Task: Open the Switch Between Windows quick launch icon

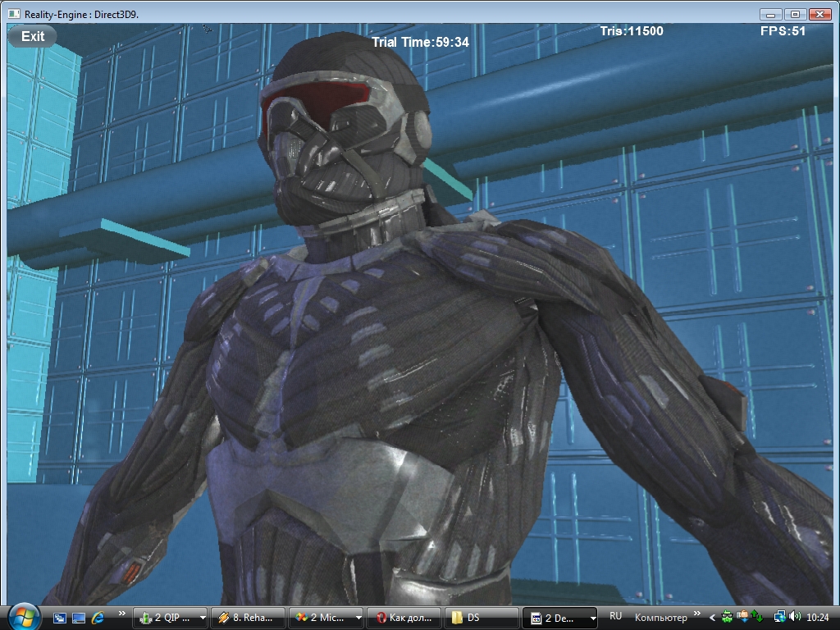Action: pos(79,618)
